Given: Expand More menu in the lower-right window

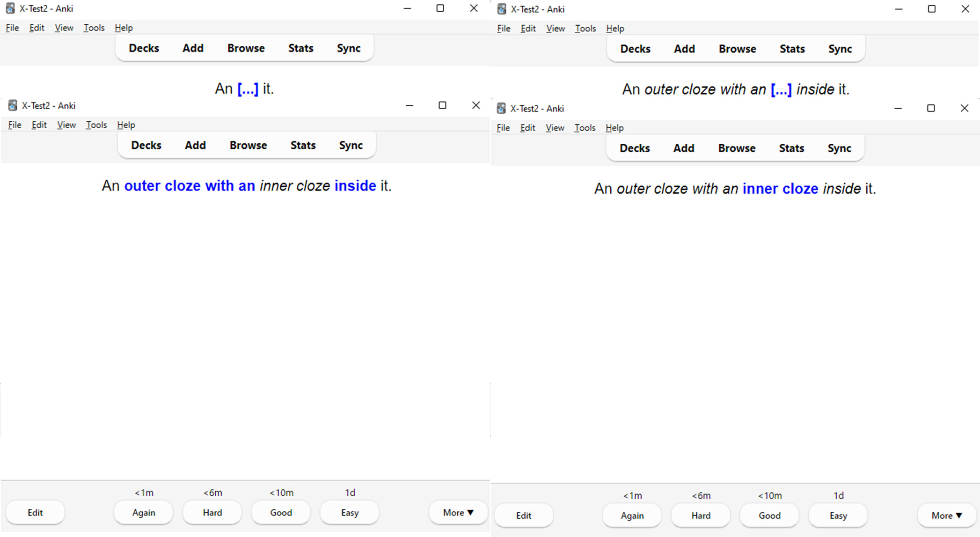Looking at the screenshot, I should click(x=946, y=515).
